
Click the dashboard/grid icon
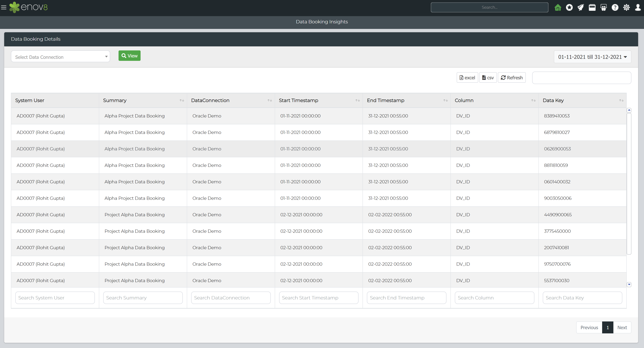point(604,7)
